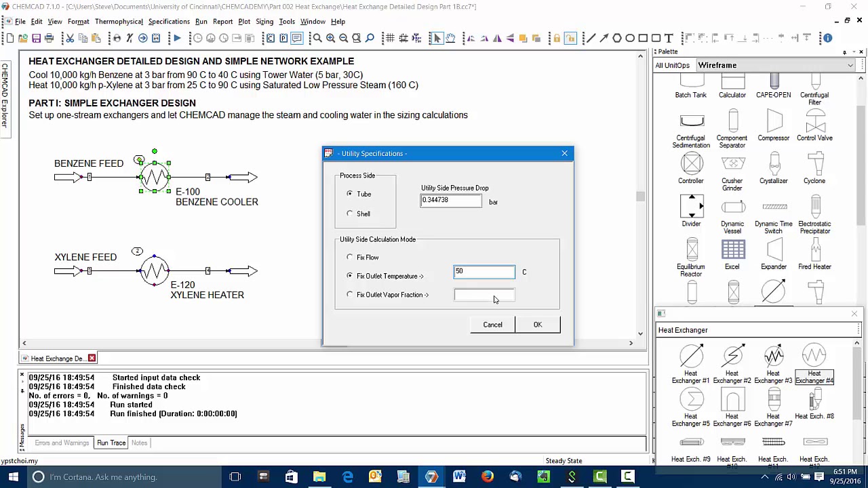The height and width of the screenshot is (488, 868).
Task: Click E-100 benzene cooler exchanger symbol
Action: tap(155, 177)
